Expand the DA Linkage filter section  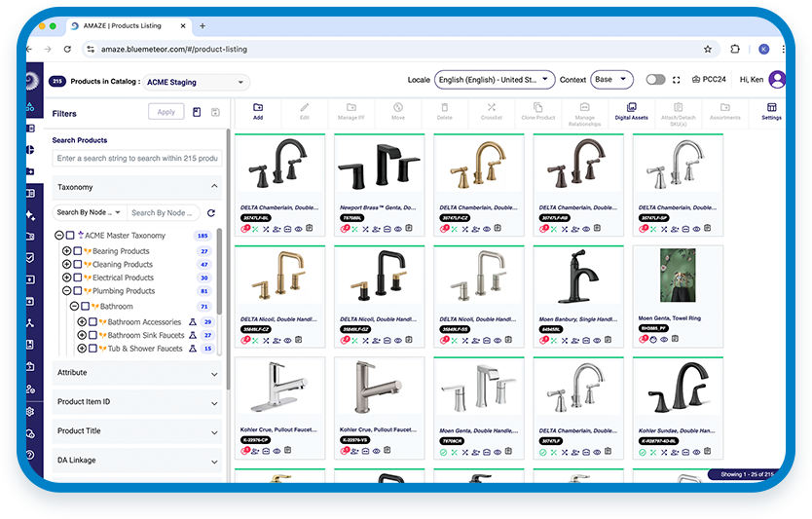click(214, 462)
